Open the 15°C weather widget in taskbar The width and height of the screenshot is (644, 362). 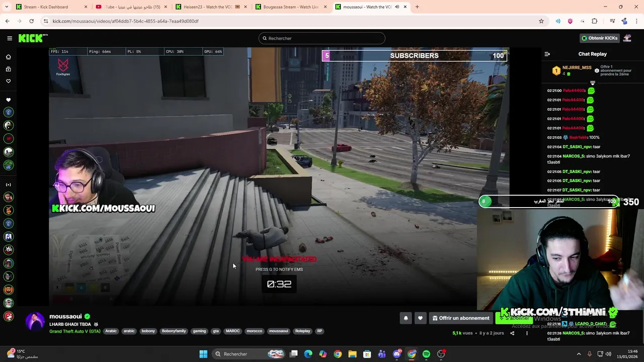[x=23, y=354]
